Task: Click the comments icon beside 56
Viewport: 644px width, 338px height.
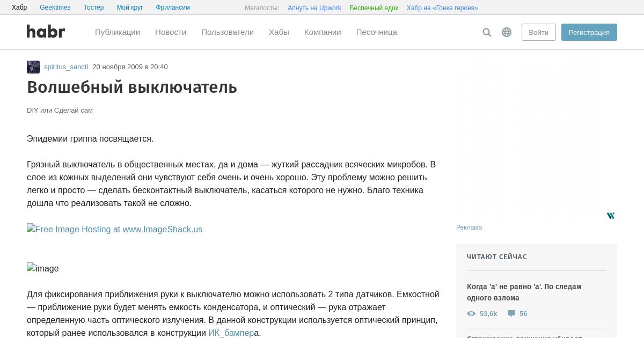Action: tap(511, 314)
